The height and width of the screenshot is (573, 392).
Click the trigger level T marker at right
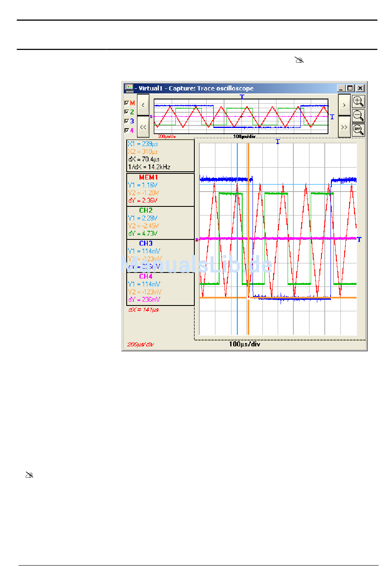click(x=359, y=239)
